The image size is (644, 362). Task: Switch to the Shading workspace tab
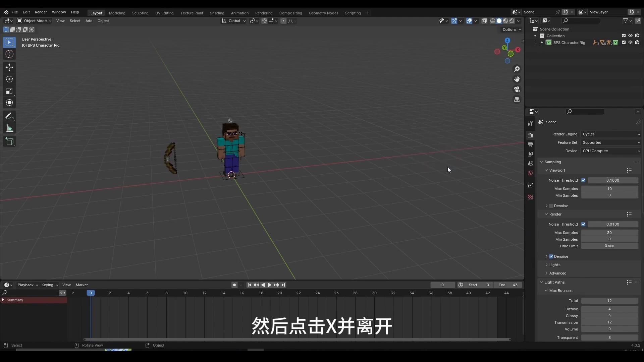click(218, 13)
